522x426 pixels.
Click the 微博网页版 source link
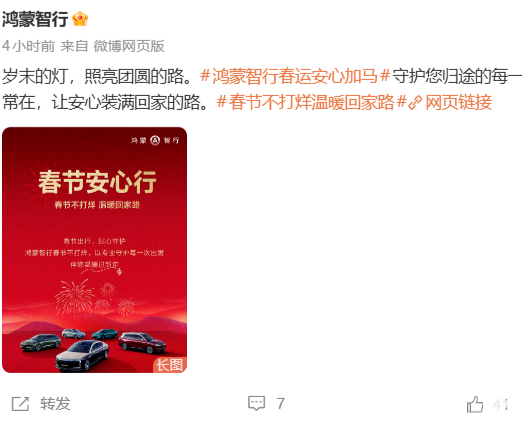coord(129,46)
